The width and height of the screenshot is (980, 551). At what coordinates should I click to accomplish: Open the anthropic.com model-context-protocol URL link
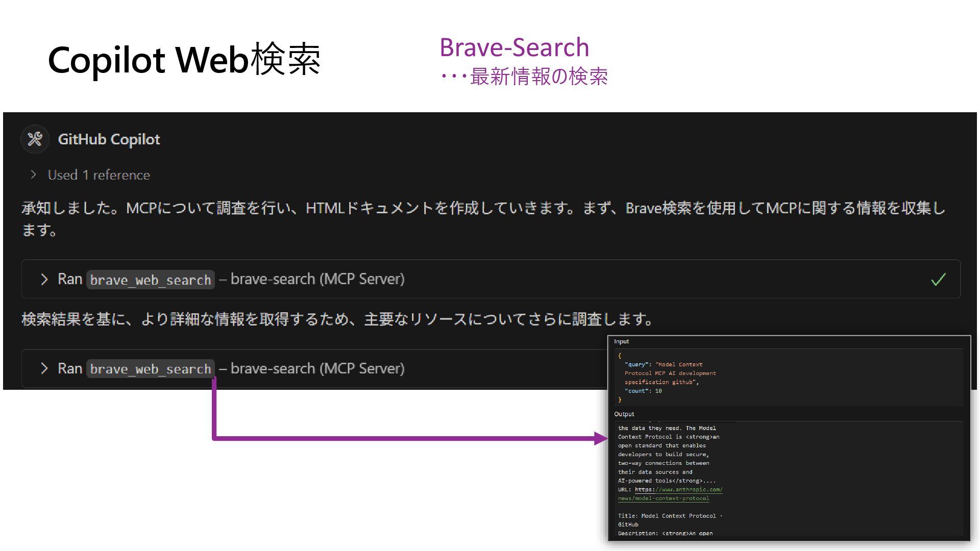(x=670, y=494)
